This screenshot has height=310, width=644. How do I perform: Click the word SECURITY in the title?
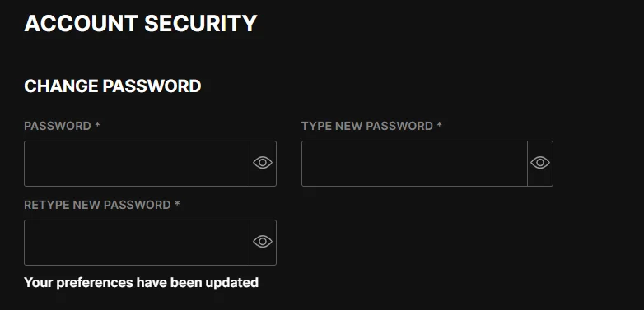click(201, 23)
